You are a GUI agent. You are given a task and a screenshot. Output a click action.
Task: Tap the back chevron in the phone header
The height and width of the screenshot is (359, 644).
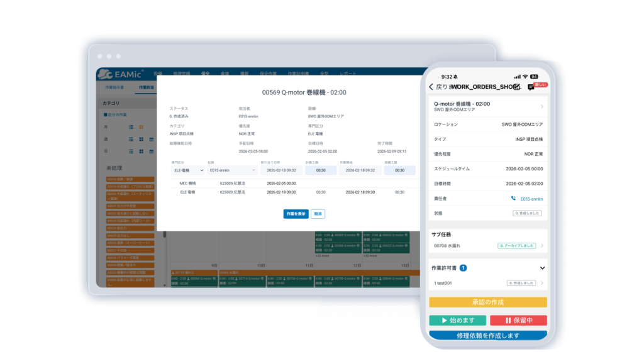[431, 87]
